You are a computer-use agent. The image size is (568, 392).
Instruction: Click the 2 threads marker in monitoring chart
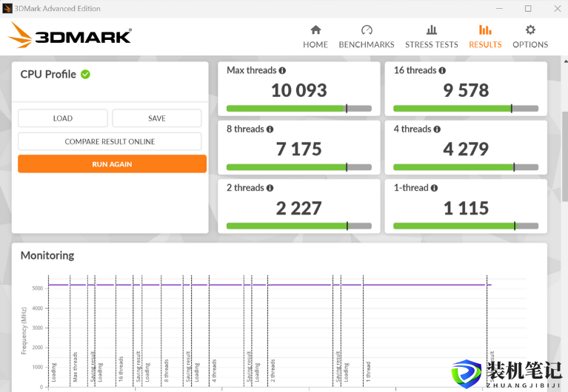pos(273,371)
